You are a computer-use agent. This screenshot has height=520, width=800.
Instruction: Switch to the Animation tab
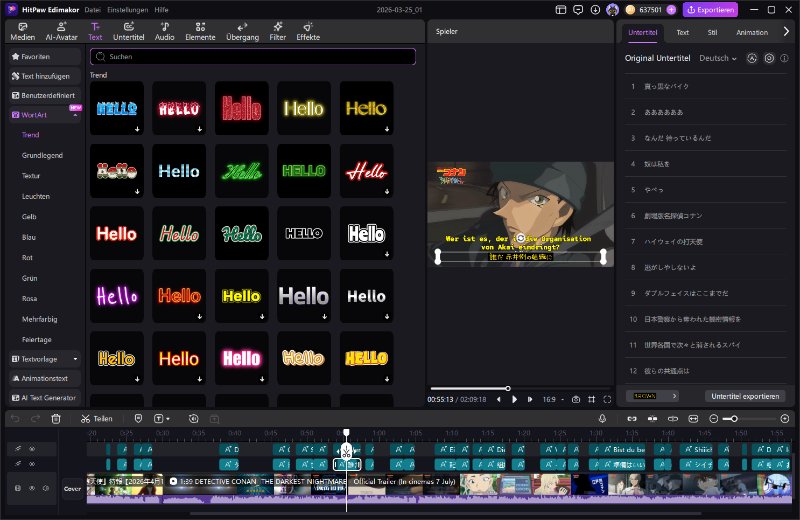point(752,32)
